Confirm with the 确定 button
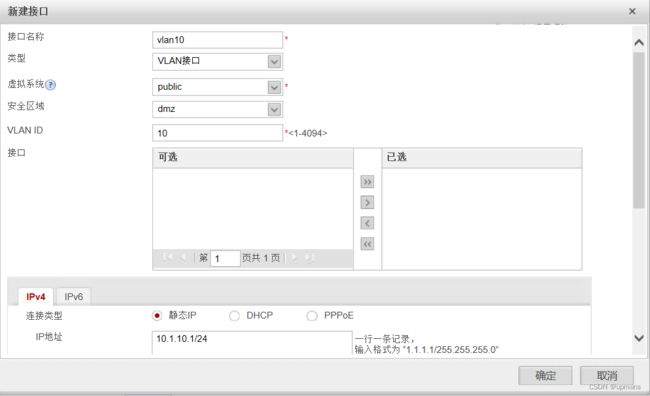The height and width of the screenshot is (396, 650). (x=545, y=376)
